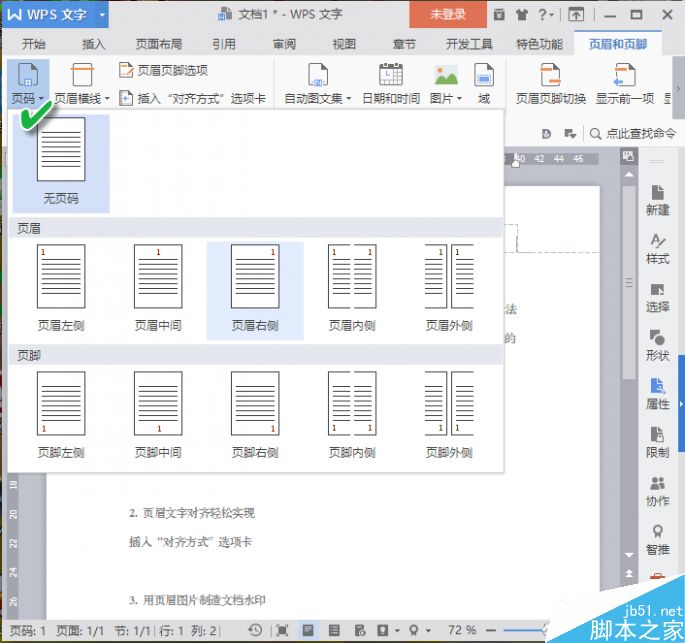The height and width of the screenshot is (643, 685).
Task: Click the ribbon collapse arrow icon
Action: (576, 15)
